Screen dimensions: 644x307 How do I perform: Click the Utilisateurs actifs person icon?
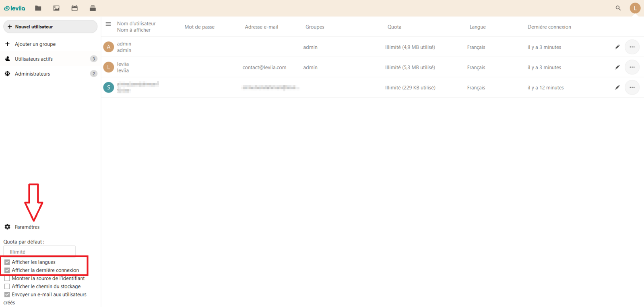[7, 59]
